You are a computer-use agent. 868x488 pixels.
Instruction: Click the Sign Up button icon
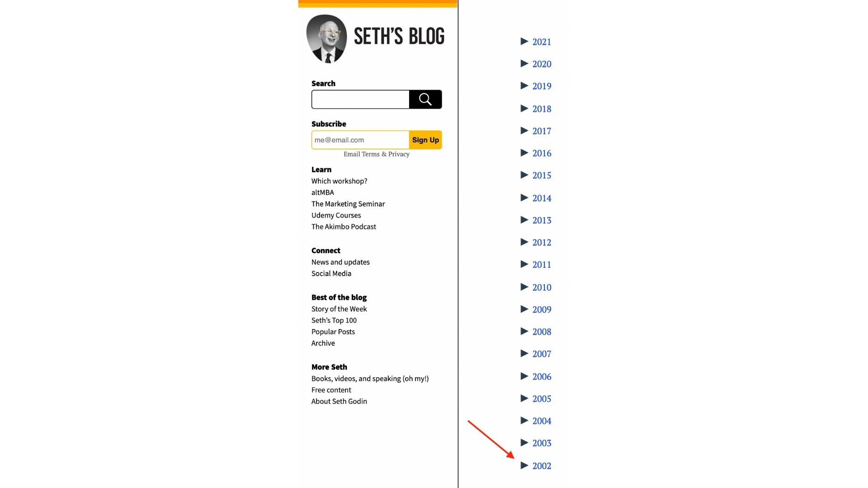click(425, 140)
